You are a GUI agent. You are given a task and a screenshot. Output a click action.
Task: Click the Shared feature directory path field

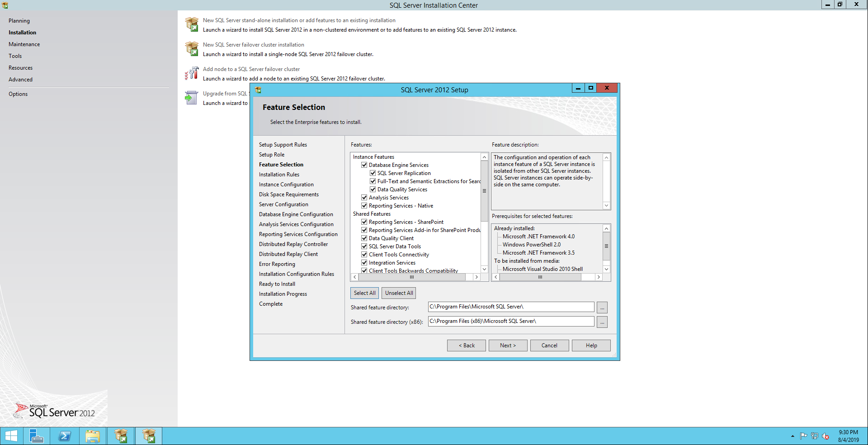click(x=510, y=307)
